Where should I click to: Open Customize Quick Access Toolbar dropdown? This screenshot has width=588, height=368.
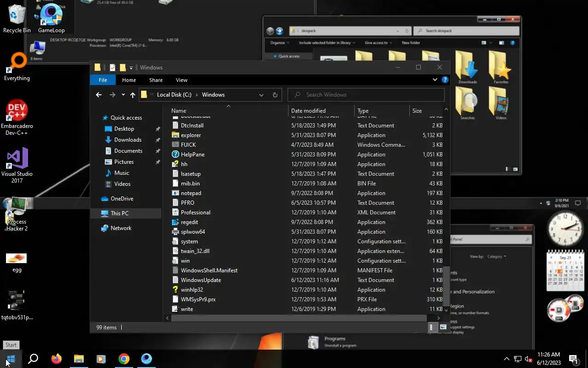point(131,68)
